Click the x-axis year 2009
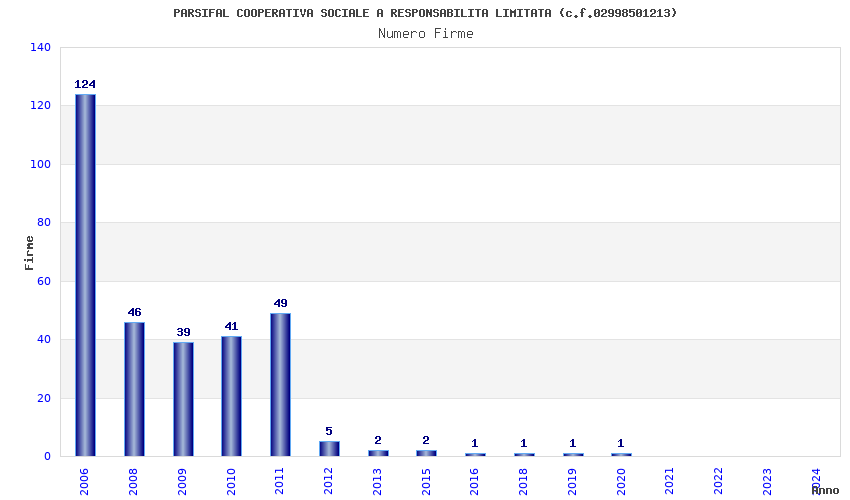 [182, 482]
